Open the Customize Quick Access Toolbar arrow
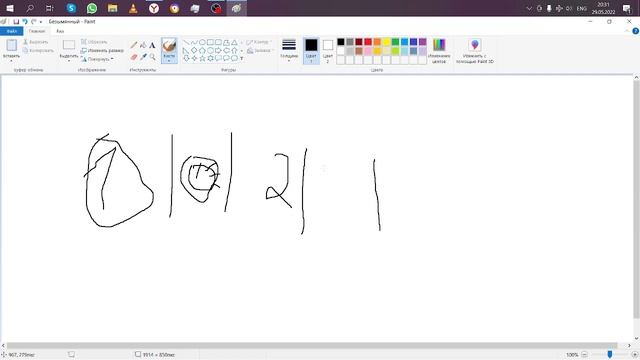This screenshot has height=360, width=640. coord(41,22)
